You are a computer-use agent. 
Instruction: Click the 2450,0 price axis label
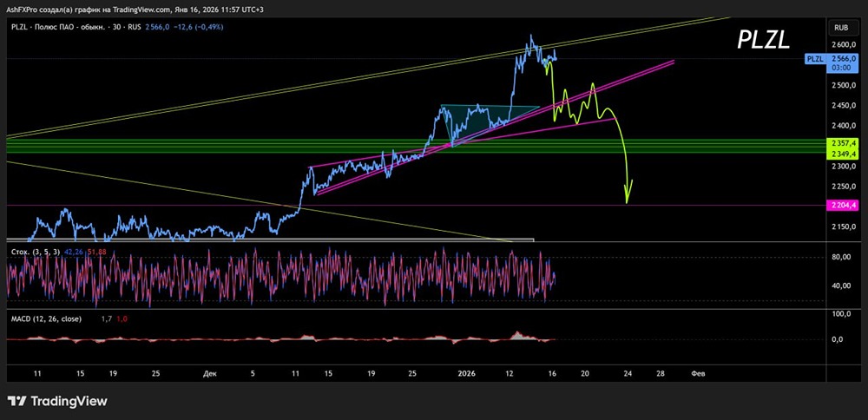845,106
